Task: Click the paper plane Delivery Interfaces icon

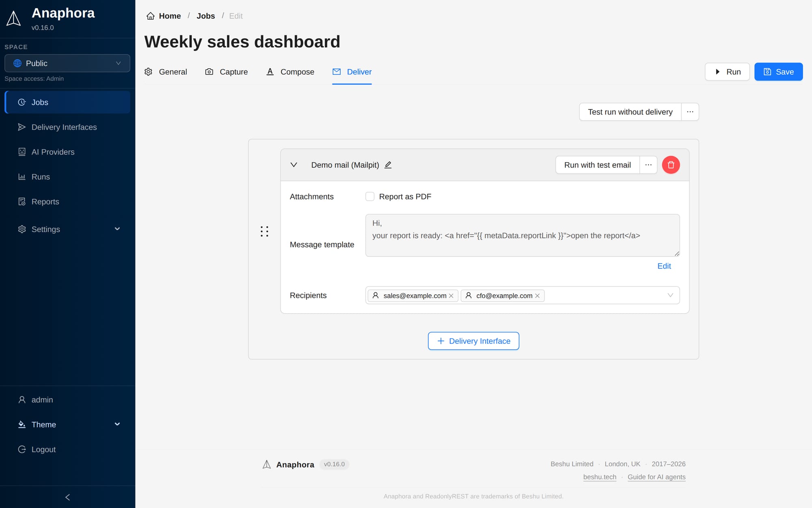Action: (22, 127)
